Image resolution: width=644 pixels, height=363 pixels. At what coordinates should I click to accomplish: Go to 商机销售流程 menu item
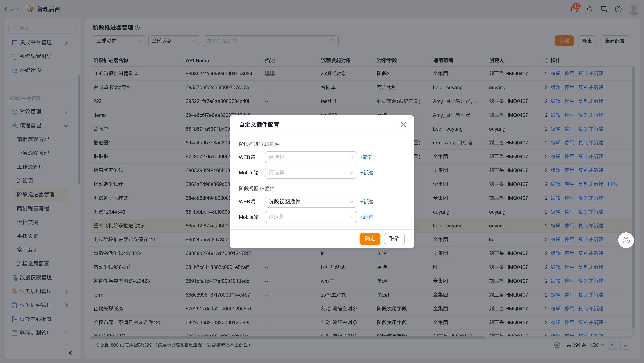33,208
